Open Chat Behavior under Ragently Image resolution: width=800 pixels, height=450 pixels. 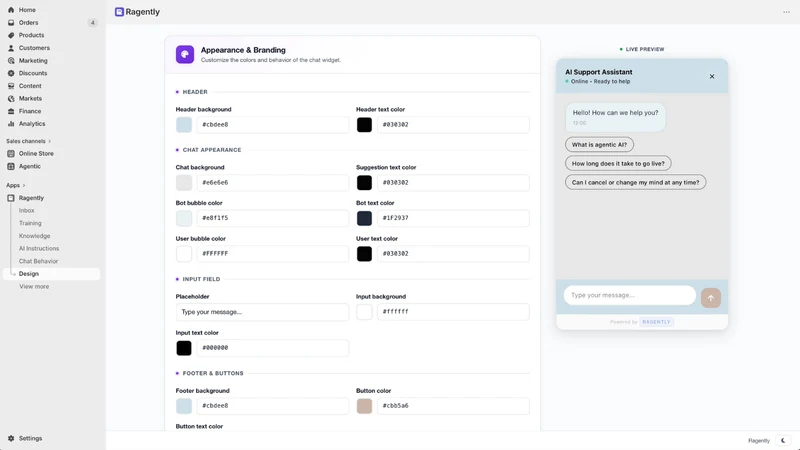tap(38, 261)
